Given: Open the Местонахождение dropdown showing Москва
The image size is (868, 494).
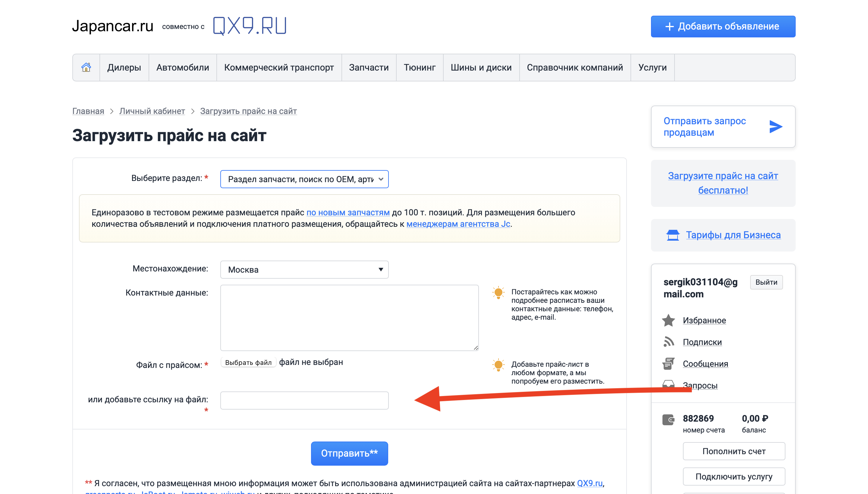Looking at the screenshot, I should point(304,269).
